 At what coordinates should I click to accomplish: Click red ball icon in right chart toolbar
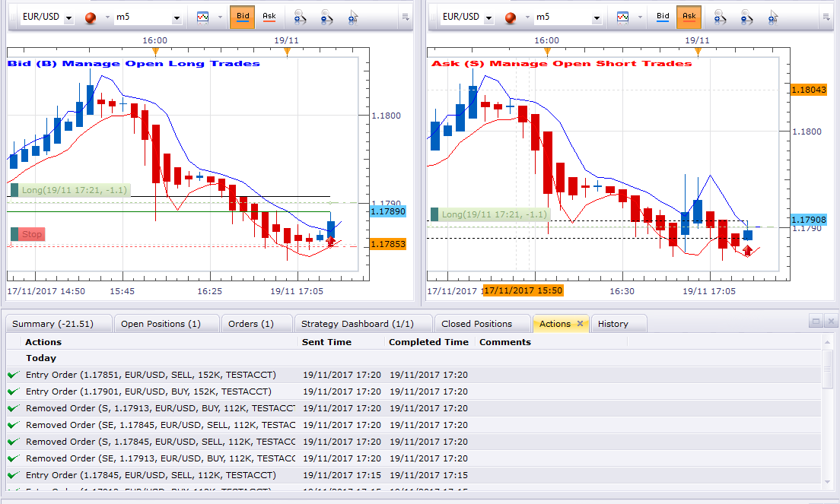point(511,18)
